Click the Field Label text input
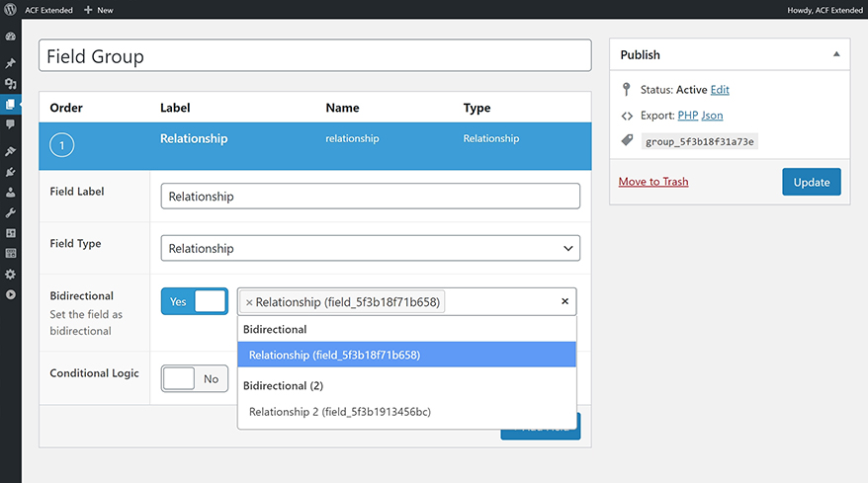The image size is (868, 483). point(370,197)
